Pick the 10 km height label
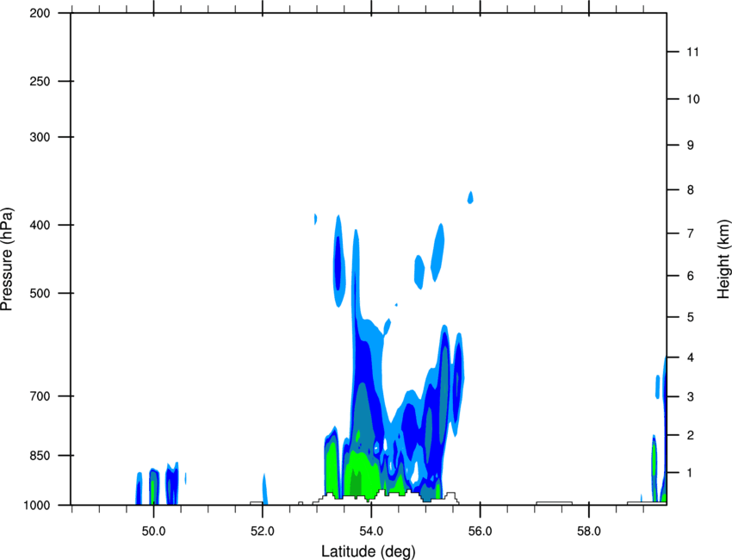Image resolution: width=732 pixels, height=560 pixels. [693, 99]
